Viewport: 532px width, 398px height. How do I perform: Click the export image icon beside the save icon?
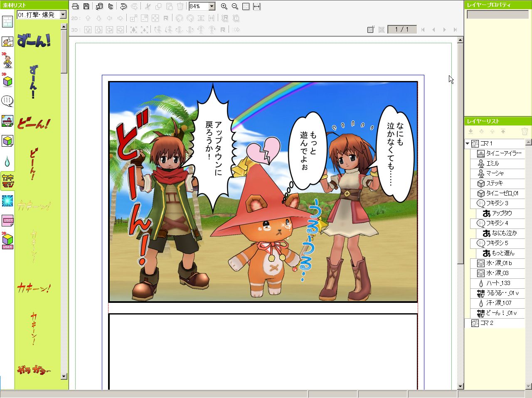pos(99,6)
